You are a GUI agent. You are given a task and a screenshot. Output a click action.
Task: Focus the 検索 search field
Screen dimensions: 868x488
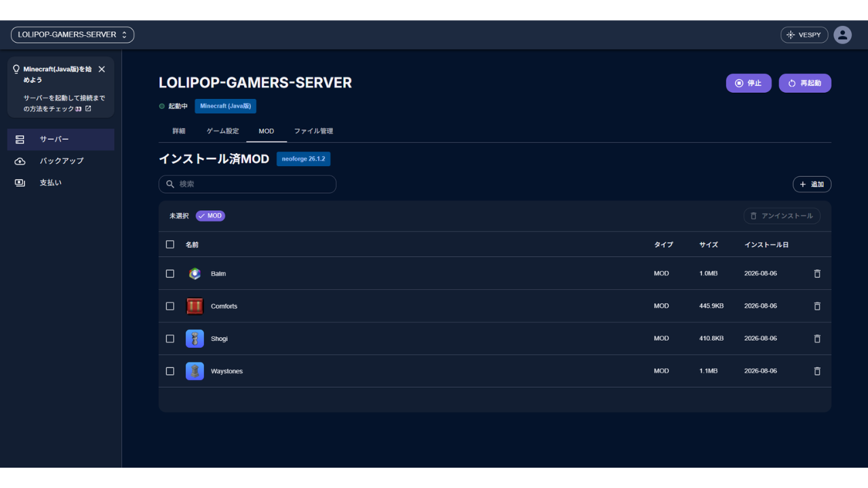(x=248, y=184)
